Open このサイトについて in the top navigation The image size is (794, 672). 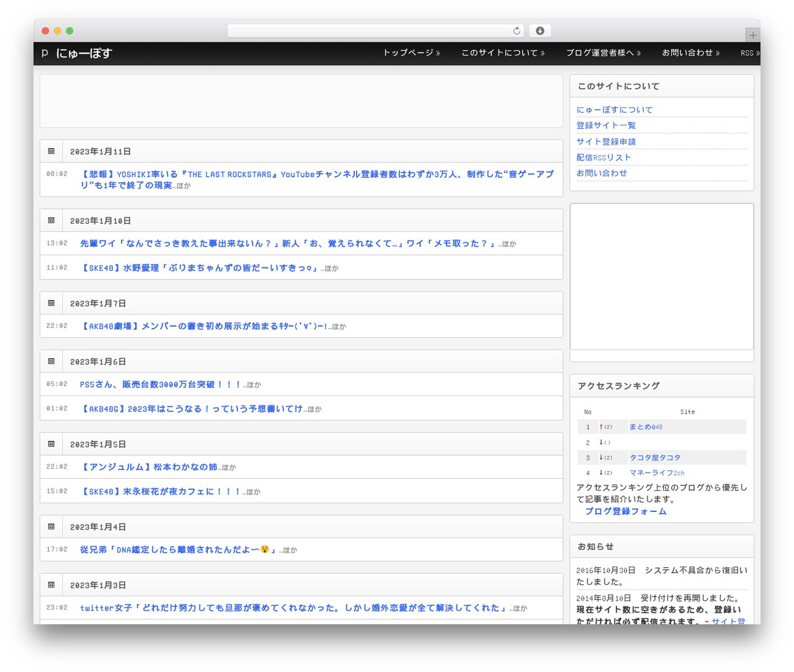tap(503, 53)
